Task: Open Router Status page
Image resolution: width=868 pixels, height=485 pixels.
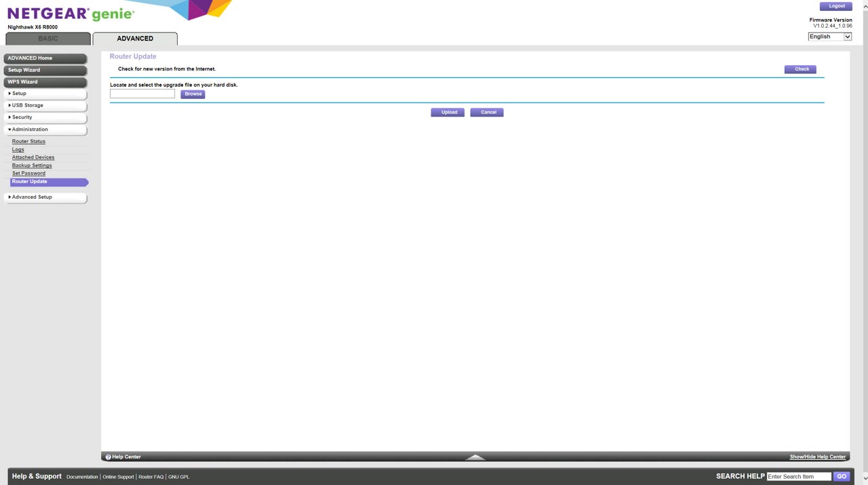Action: (28, 141)
